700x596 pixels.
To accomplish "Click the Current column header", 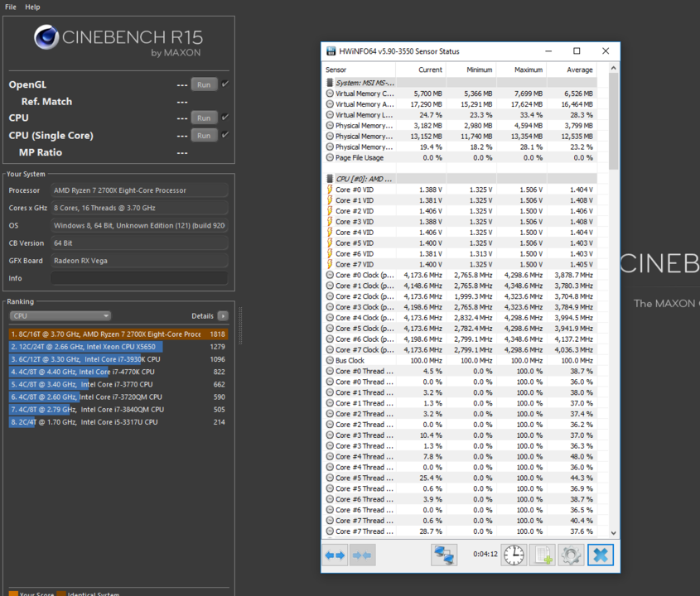I will click(x=421, y=70).
